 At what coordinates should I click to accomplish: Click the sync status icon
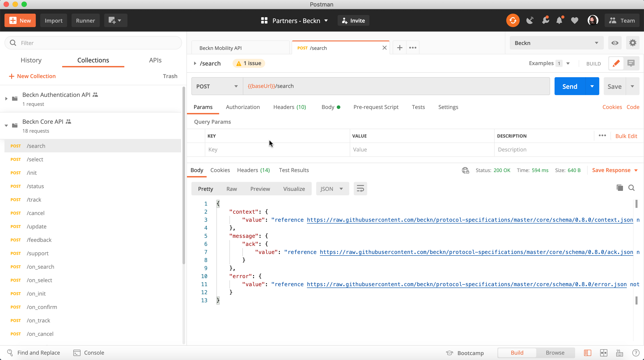pos(513,21)
